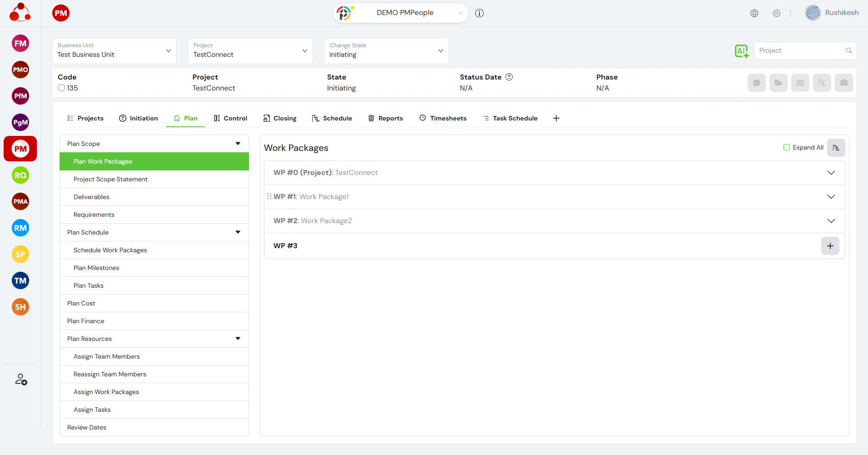This screenshot has width=868, height=455.
Task: Click the AI assistant icon
Action: point(741,51)
